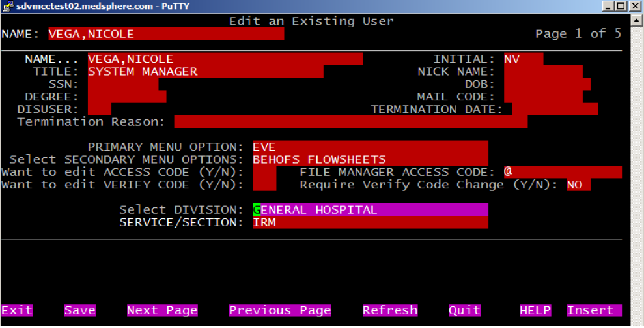The width and height of the screenshot is (644, 328).
Task: Click the 'Edit an Existing User' heading
Action: 311,21
